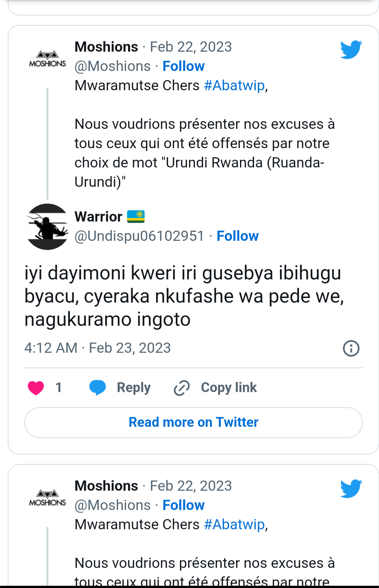This screenshot has height=588, width=379.
Task: Open the Warrior profile avatar
Action: (x=47, y=227)
